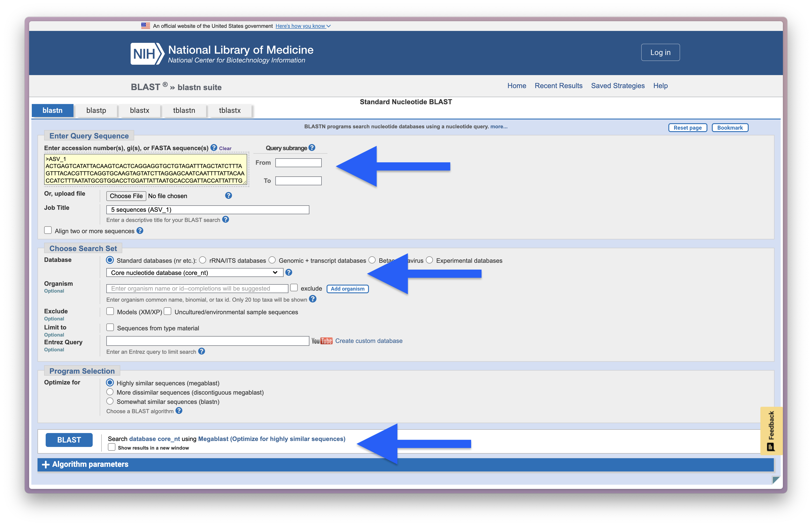812x526 pixels.
Task: Focus the FASTA query sequence text area
Action: coord(146,169)
